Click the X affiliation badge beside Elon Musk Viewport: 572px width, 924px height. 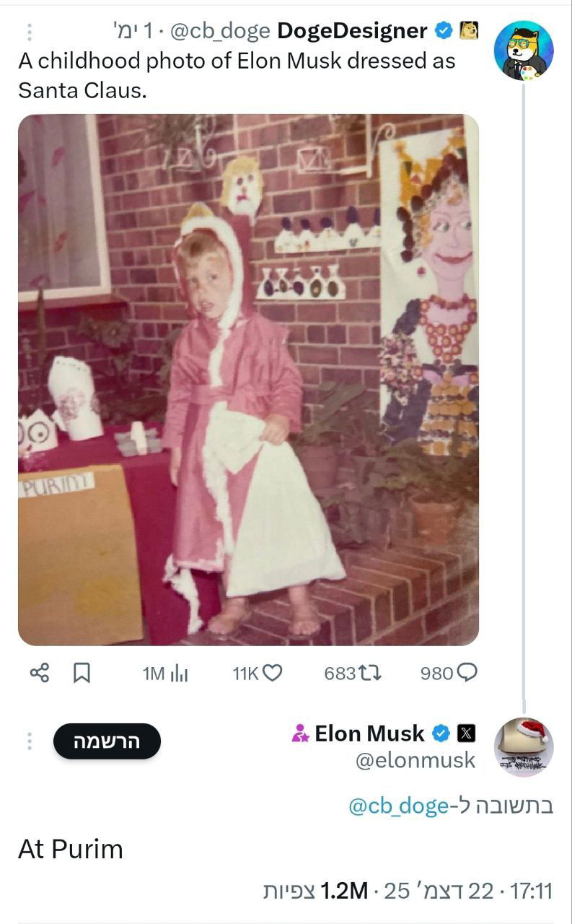pyautogui.click(x=467, y=734)
